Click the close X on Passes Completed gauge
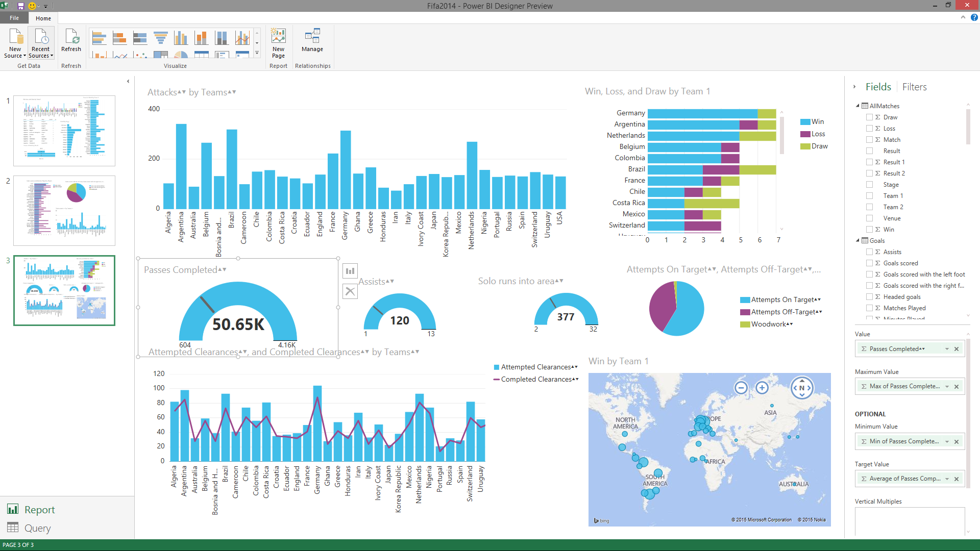Screen dimensions: 980x551 pyautogui.click(x=350, y=291)
